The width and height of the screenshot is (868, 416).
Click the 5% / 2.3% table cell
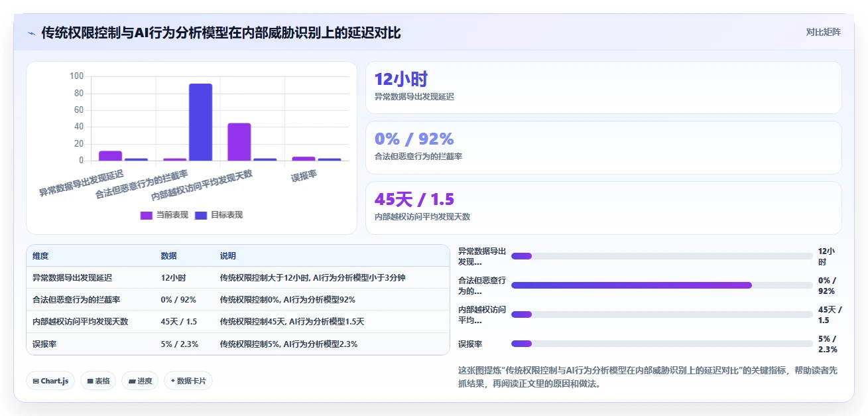179,344
